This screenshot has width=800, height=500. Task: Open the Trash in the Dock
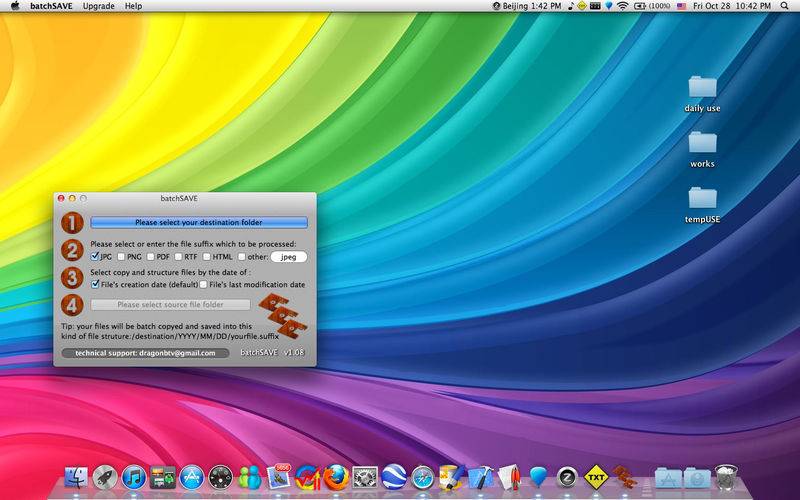click(x=726, y=477)
